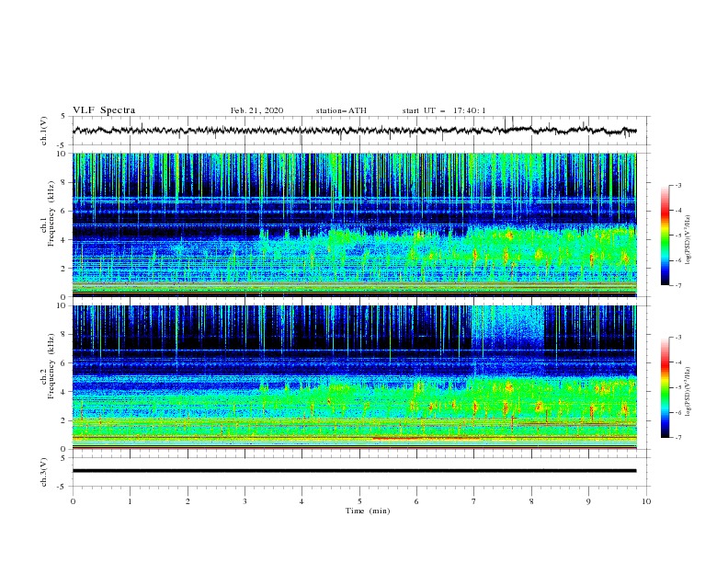Click the time axis tick label 0
Image resolution: width=728 pixels, height=563 pixels.
[x=73, y=501]
